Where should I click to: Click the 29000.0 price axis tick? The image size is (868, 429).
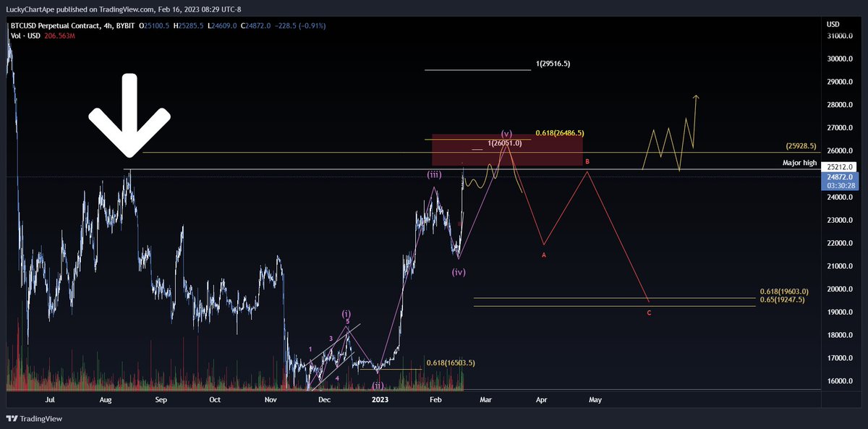click(840, 82)
